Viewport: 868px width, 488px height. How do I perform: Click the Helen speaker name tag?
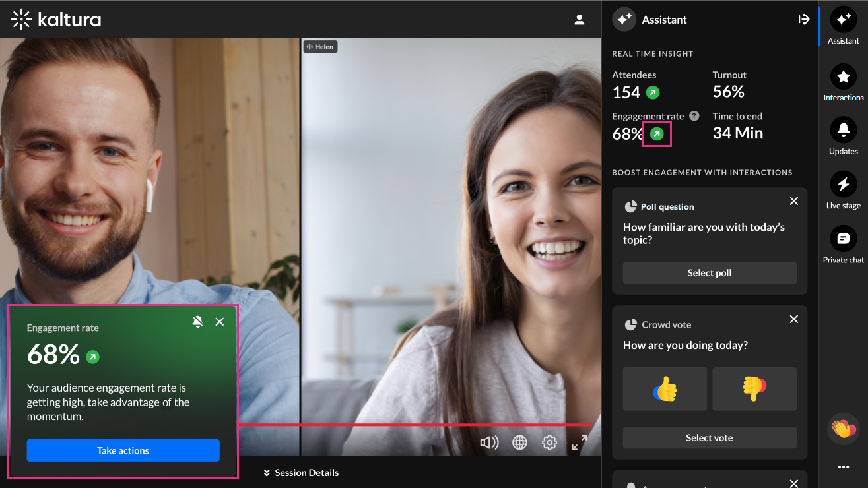pyautogui.click(x=320, y=47)
